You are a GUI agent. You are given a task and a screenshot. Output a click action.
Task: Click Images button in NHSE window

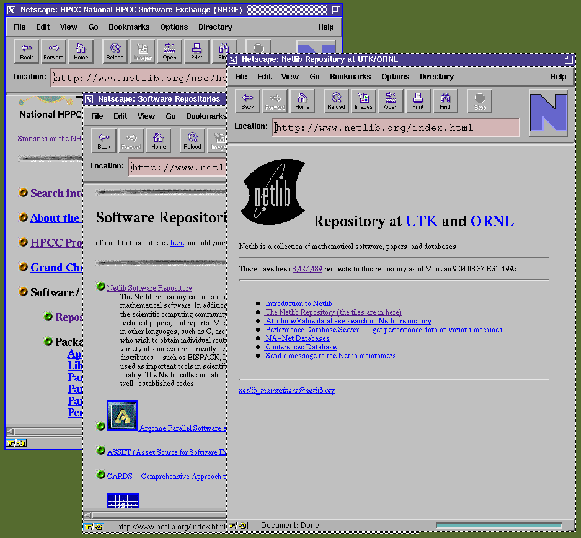142,51
